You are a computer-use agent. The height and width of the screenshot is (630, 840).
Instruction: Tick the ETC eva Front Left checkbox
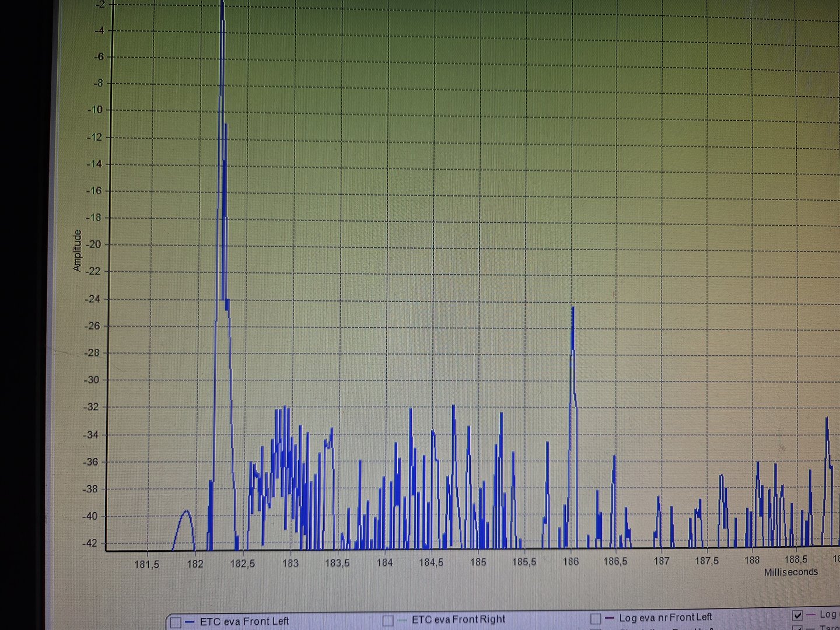(176, 622)
